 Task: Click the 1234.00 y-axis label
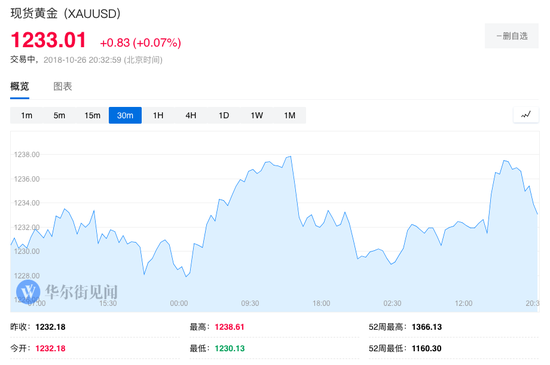click(x=27, y=203)
